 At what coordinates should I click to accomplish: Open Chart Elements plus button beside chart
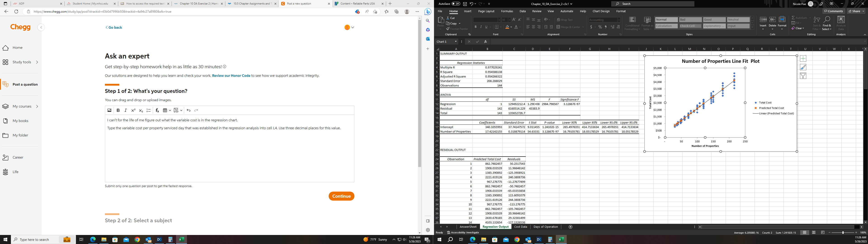(x=803, y=59)
